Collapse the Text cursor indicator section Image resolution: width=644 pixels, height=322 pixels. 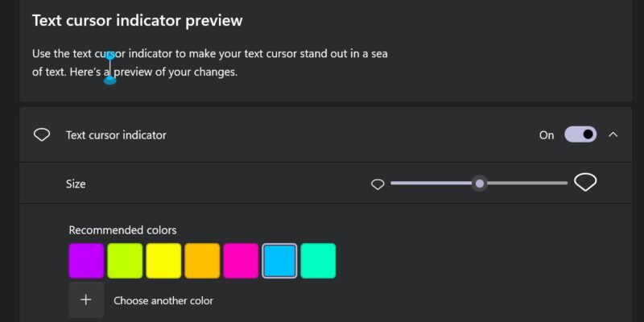coord(613,134)
